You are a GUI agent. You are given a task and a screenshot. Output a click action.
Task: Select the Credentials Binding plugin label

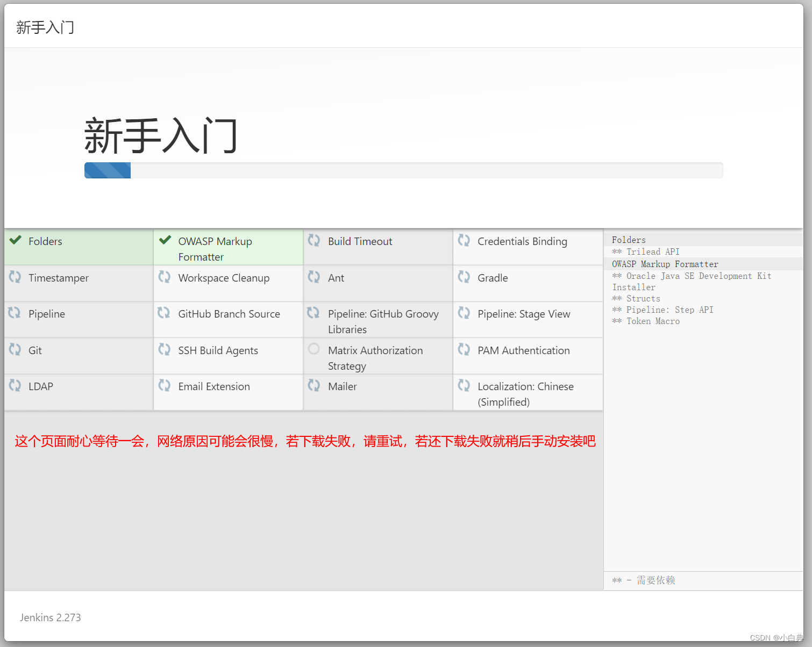coord(522,242)
